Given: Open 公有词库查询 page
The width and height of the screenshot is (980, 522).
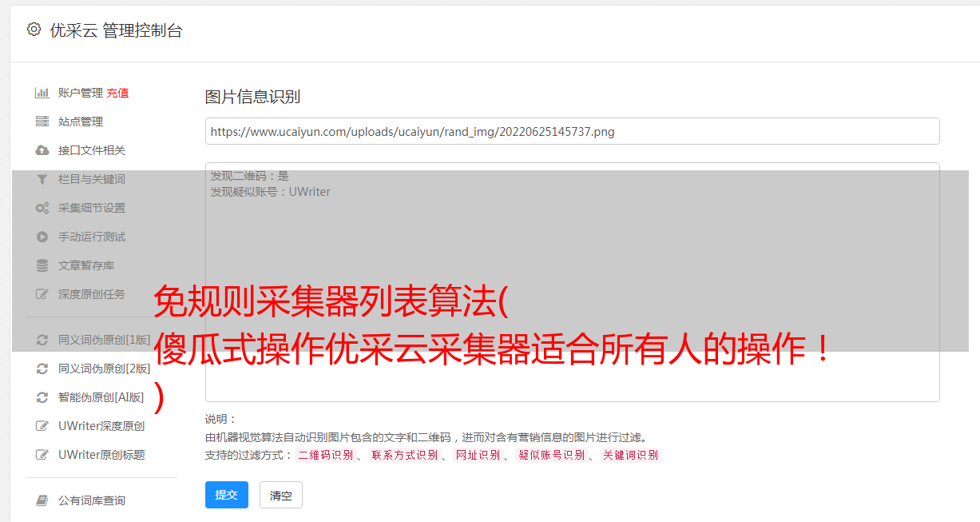Looking at the screenshot, I should click(x=92, y=500).
